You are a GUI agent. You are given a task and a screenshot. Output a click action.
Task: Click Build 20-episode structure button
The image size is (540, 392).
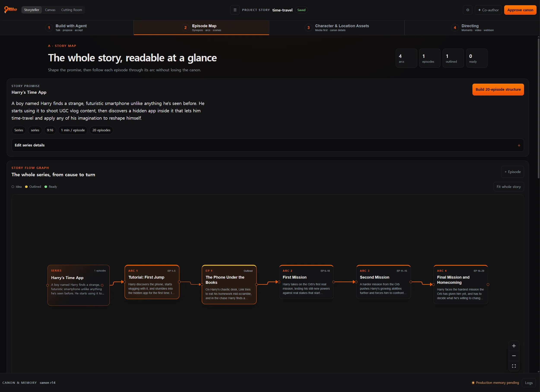pos(498,90)
